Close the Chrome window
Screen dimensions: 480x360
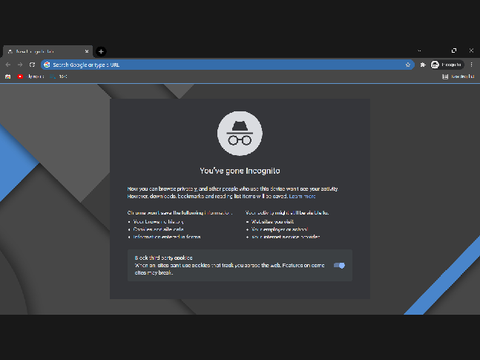coord(471,51)
